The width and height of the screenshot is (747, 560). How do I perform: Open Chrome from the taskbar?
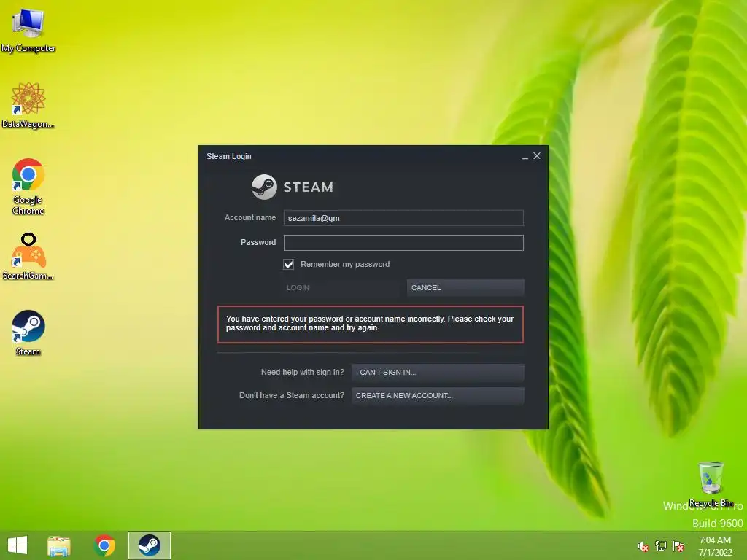pos(104,545)
